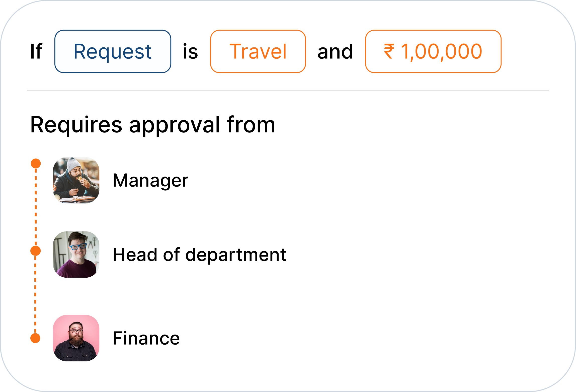This screenshot has height=392, width=576.
Task: Select the last orange dot in approval chain
Action: pos(35,338)
